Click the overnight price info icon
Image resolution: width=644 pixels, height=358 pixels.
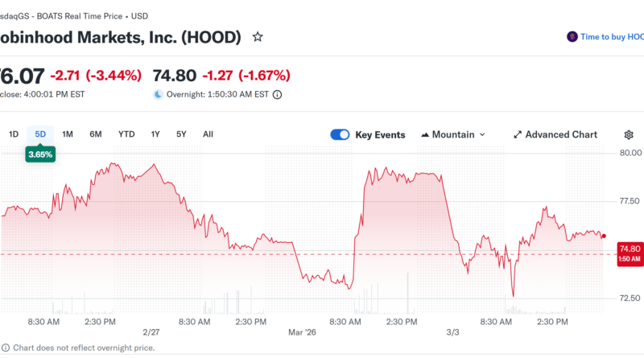[x=278, y=94]
